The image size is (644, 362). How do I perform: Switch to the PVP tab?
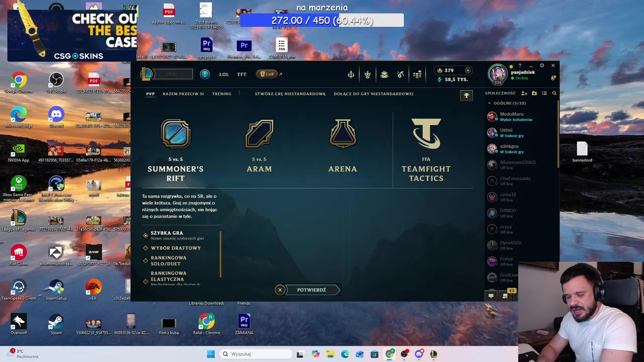click(x=150, y=94)
